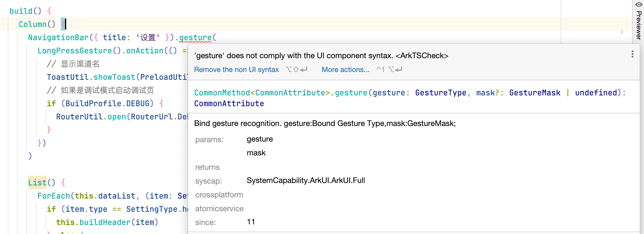Open the tooltip's three-dot options menu
The width and height of the screenshot is (644, 234).
click(x=632, y=54)
